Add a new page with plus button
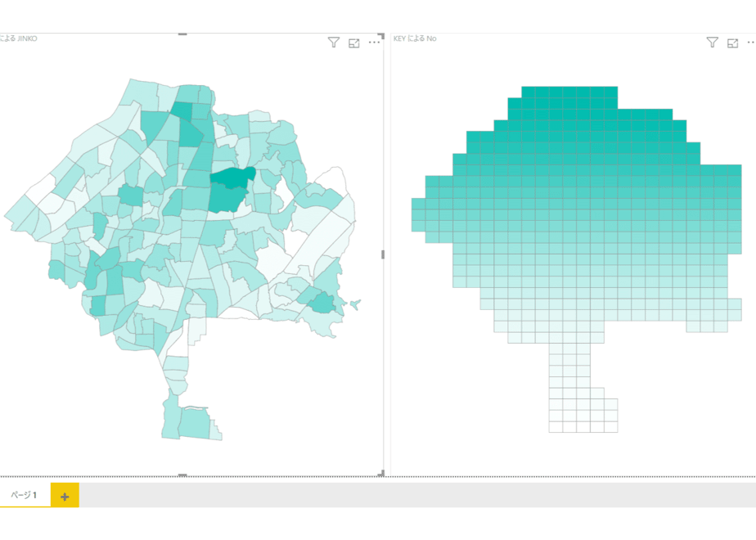756x540 pixels. coord(65,496)
